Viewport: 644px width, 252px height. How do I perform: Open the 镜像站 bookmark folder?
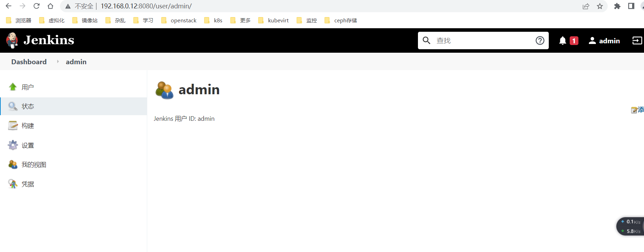(85, 20)
